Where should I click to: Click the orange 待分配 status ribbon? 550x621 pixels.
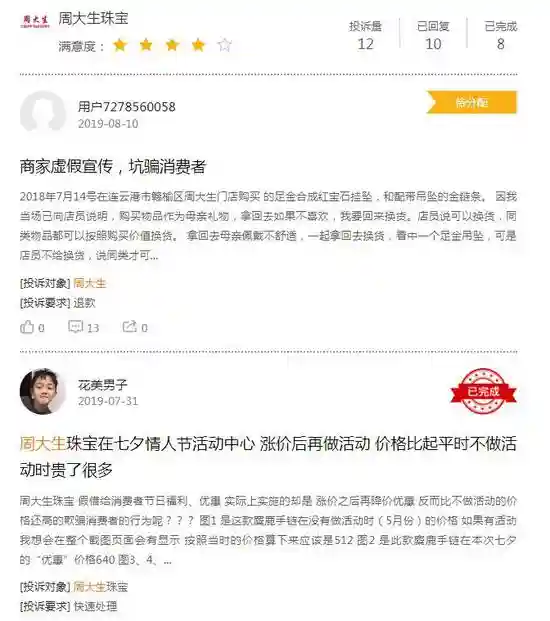click(x=472, y=103)
